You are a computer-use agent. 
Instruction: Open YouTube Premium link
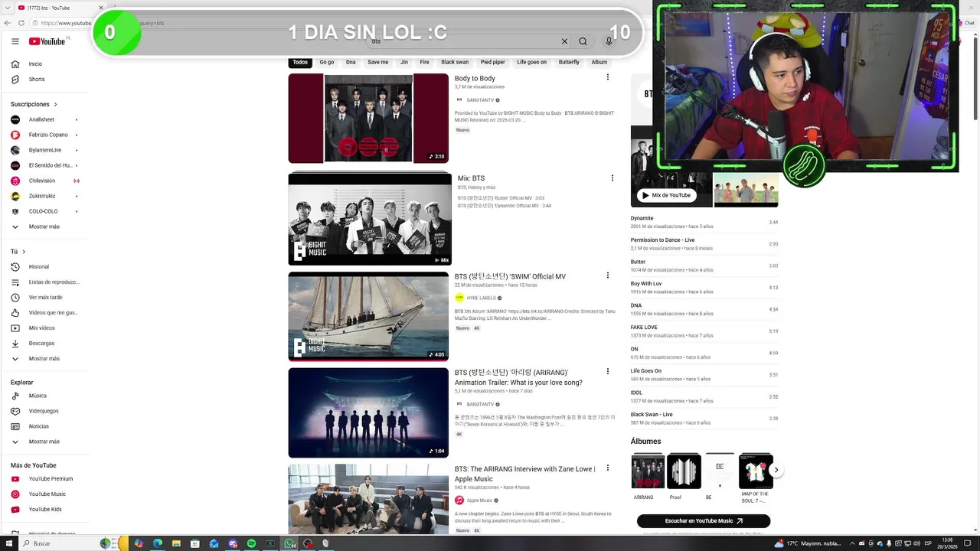[44, 479]
